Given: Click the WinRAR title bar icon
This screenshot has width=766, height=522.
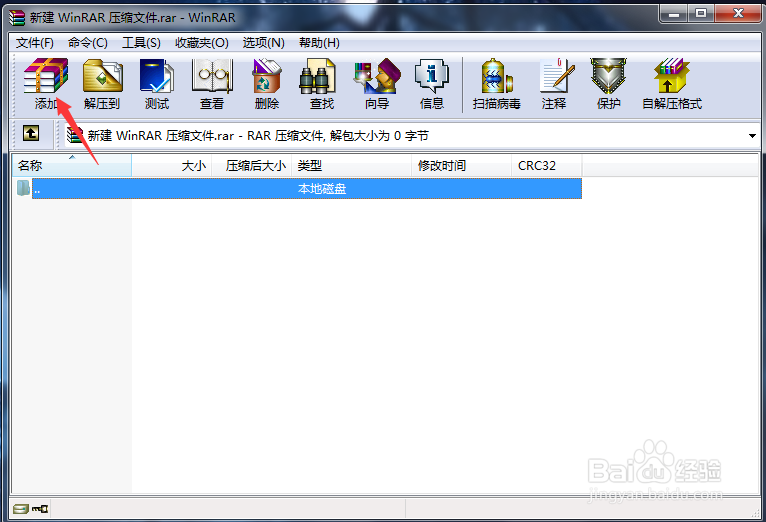Looking at the screenshot, I should click(x=18, y=18).
